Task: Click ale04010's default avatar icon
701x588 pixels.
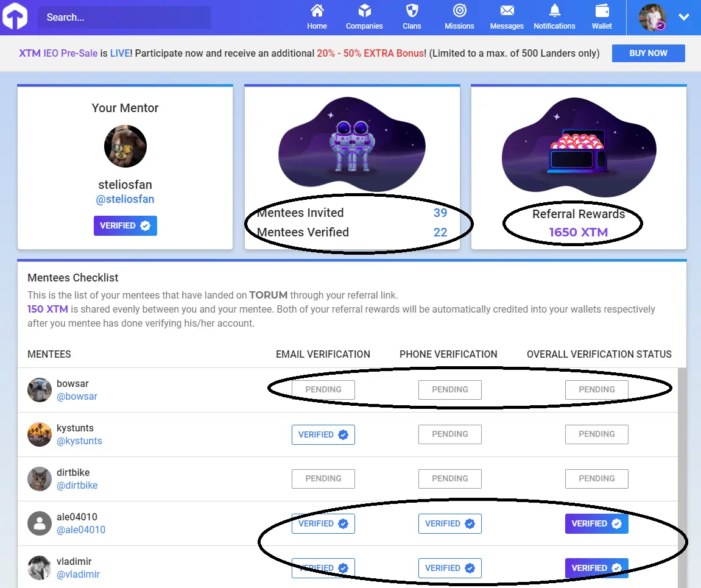Action: [x=40, y=523]
